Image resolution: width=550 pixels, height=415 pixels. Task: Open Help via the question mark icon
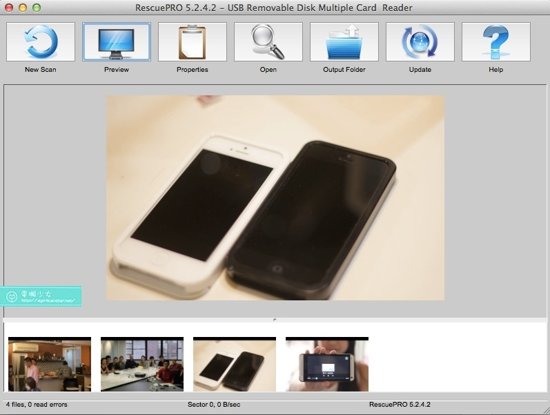(x=496, y=42)
